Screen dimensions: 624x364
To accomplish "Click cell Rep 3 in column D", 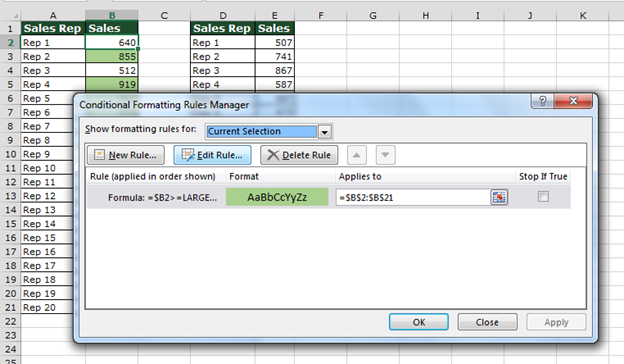I will pos(223,70).
